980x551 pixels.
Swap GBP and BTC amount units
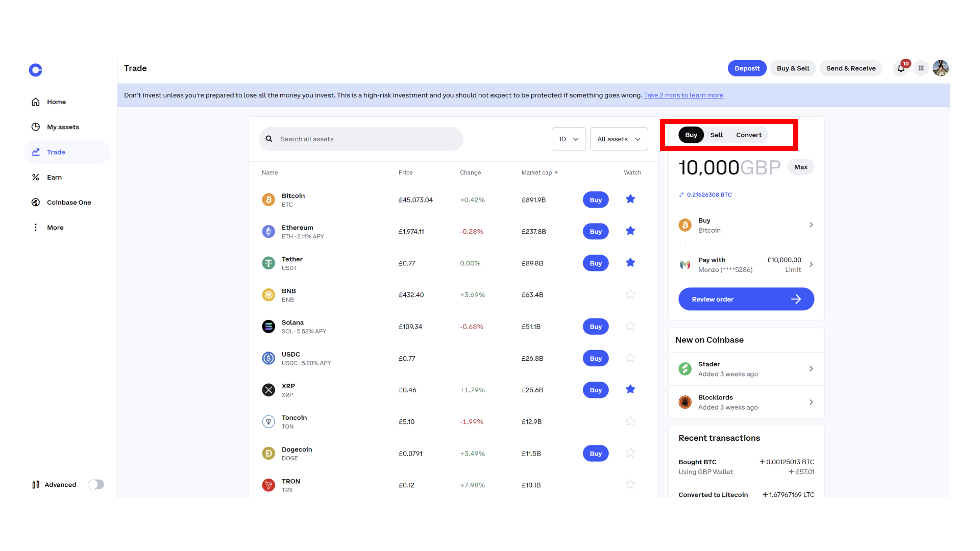pyautogui.click(x=681, y=195)
